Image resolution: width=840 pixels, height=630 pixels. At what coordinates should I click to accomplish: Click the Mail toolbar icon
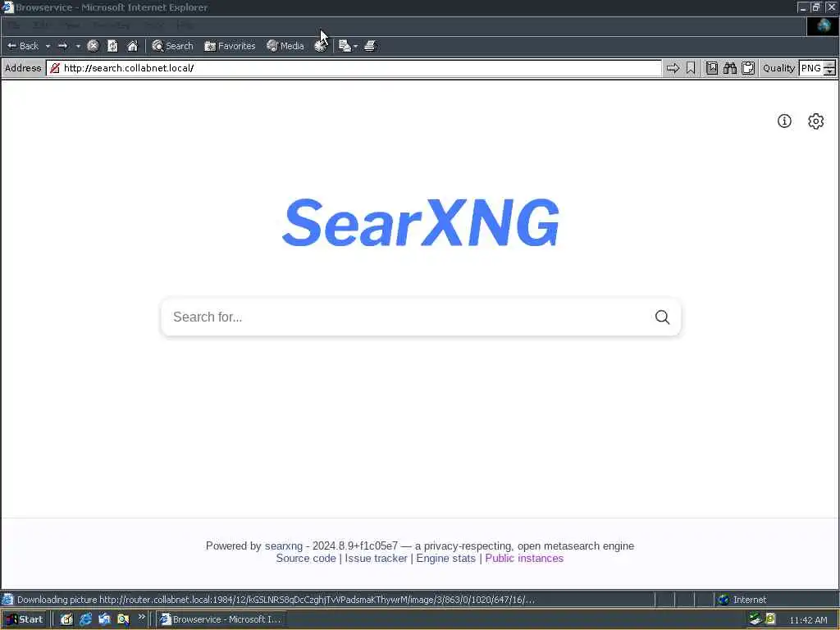(x=345, y=46)
